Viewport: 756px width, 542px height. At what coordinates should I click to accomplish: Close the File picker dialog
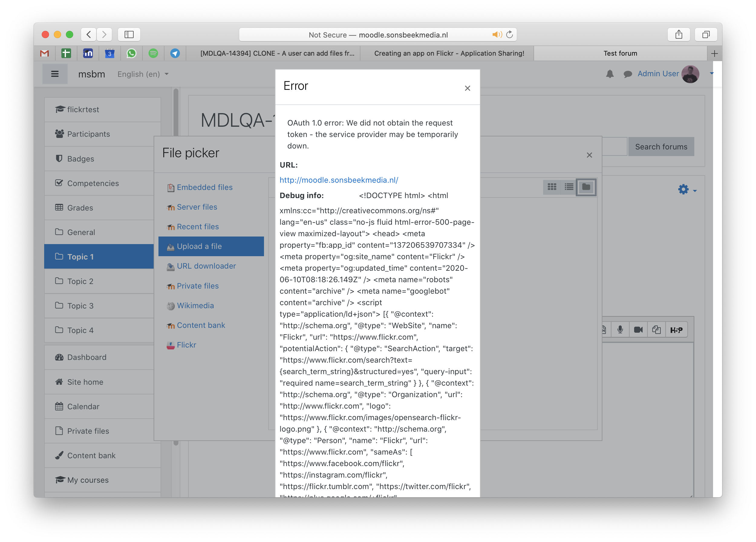(589, 155)
